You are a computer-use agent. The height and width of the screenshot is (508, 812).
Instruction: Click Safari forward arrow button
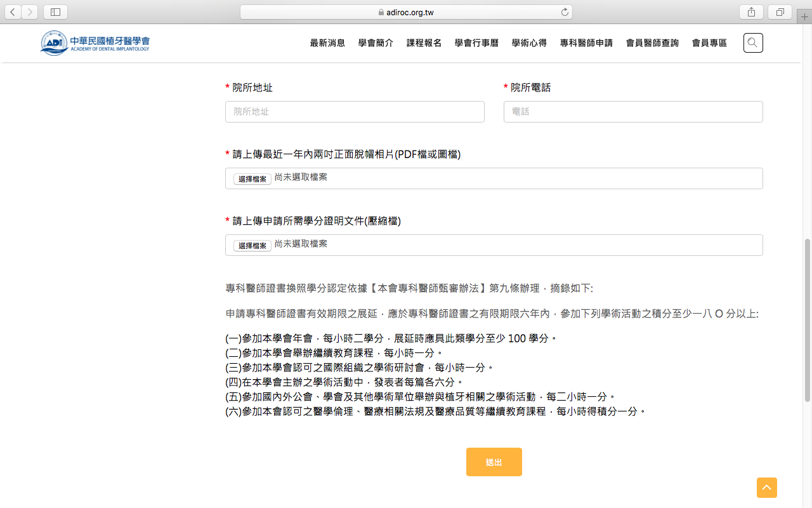(x=29, y=12)
